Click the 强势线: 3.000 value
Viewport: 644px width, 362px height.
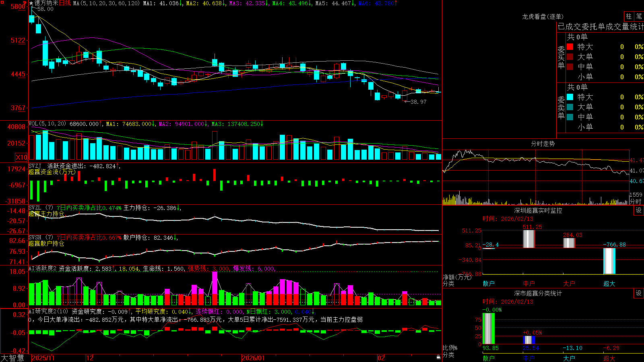pyautogui.click(x=208, y=269)
